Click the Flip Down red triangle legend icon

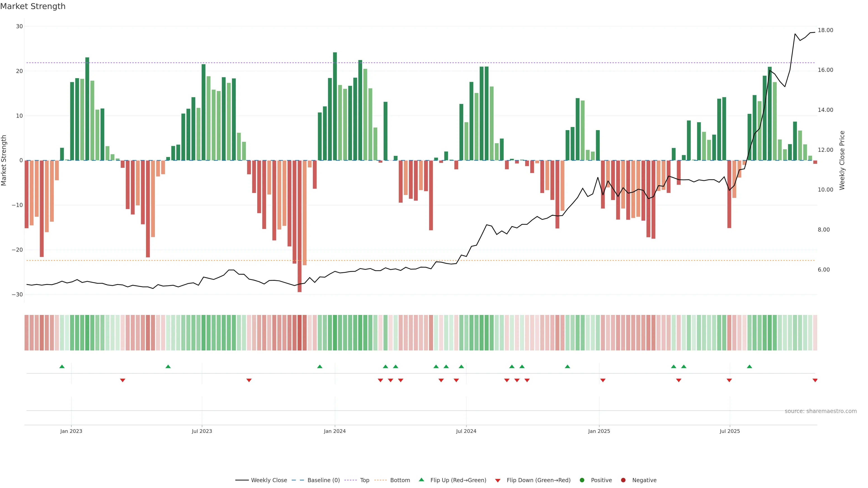498,481
